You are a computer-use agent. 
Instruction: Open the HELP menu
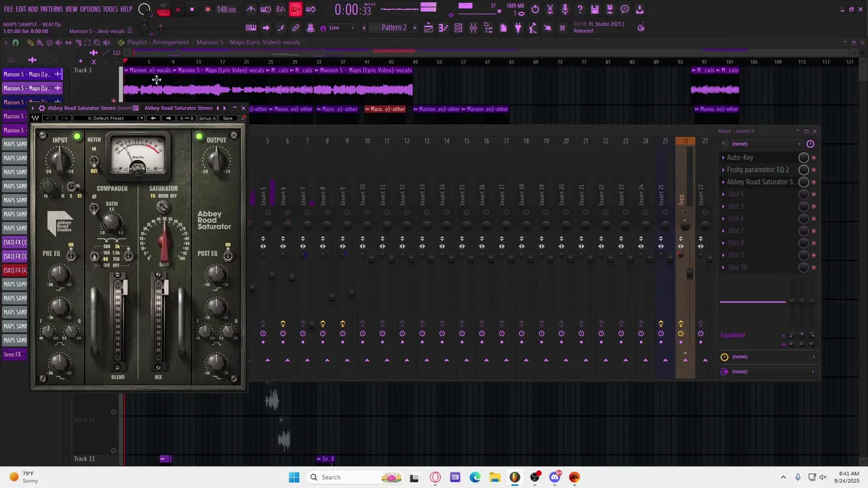126,9
